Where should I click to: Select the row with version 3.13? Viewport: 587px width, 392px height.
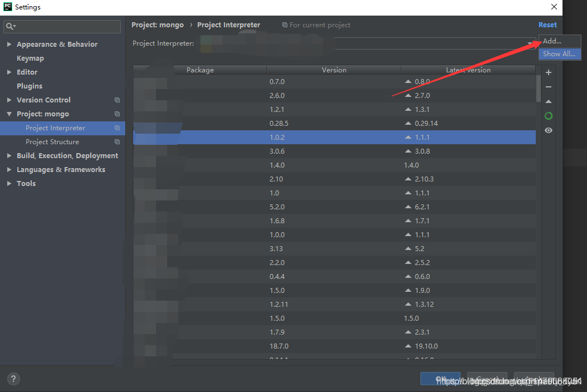click(334, 248)
